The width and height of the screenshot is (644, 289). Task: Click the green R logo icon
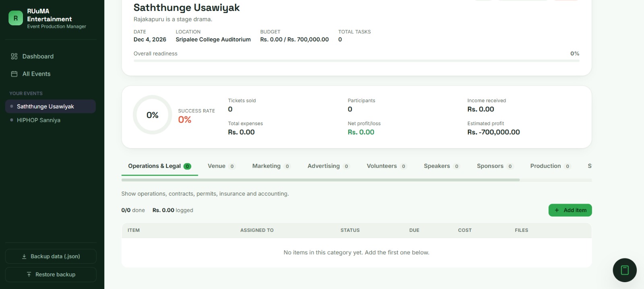point(16,18)
